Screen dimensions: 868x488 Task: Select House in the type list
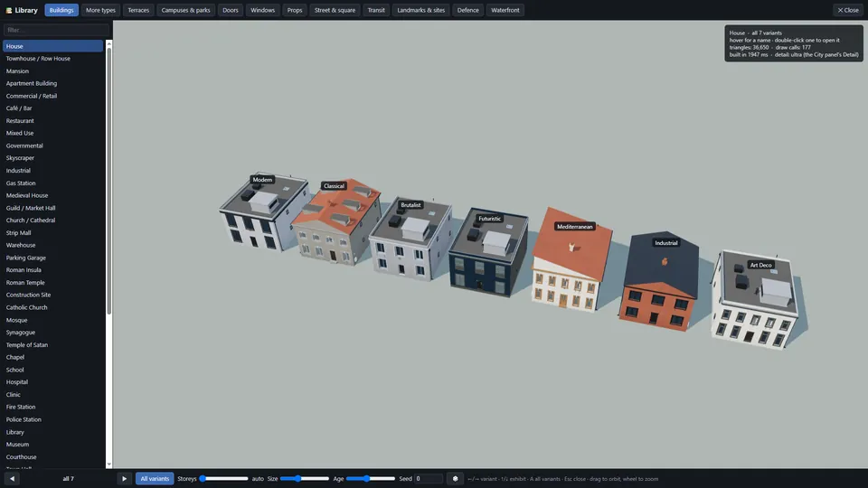[x=53, y=46]
